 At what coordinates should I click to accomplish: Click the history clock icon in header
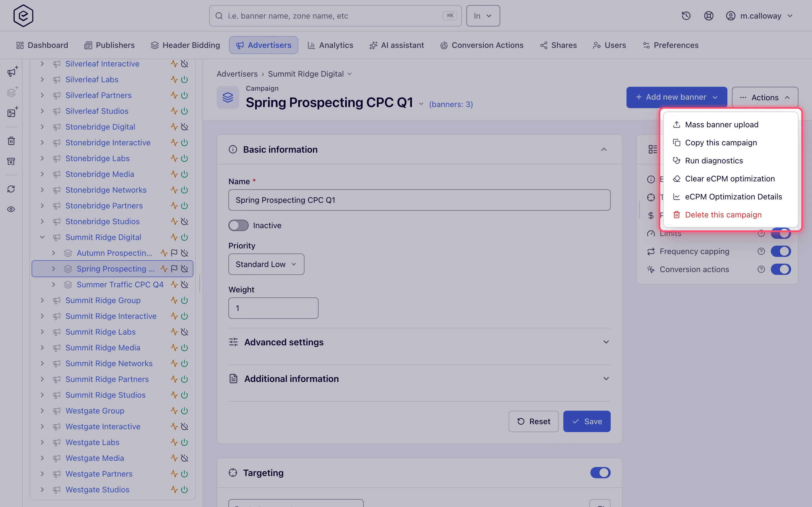click(x=686, y=16)
